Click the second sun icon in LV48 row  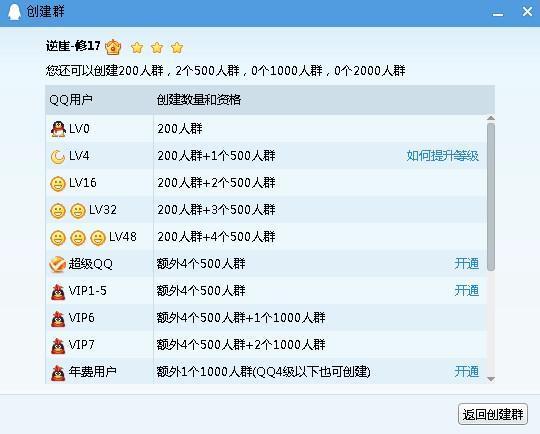coord(78,238)
